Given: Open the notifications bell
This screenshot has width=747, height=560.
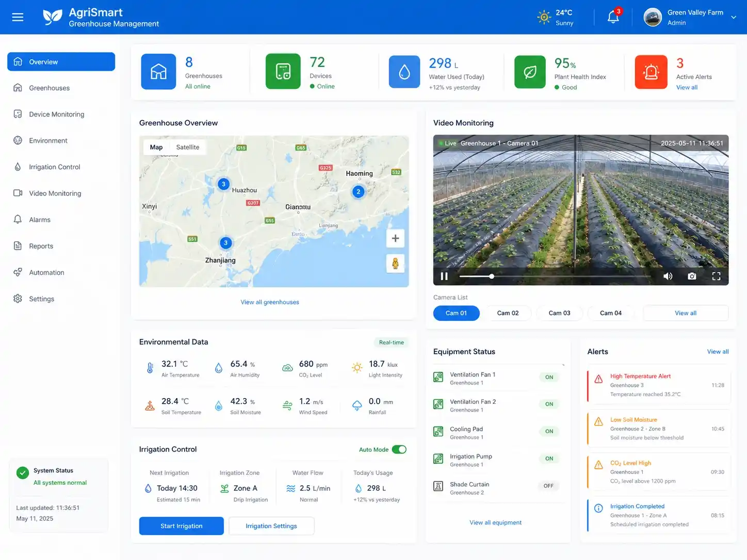Looking at the screenshot, I should (x=613, y=17).
